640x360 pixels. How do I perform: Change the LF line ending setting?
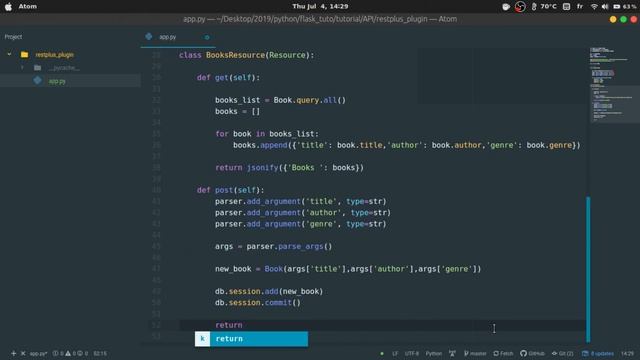(395, 353)
